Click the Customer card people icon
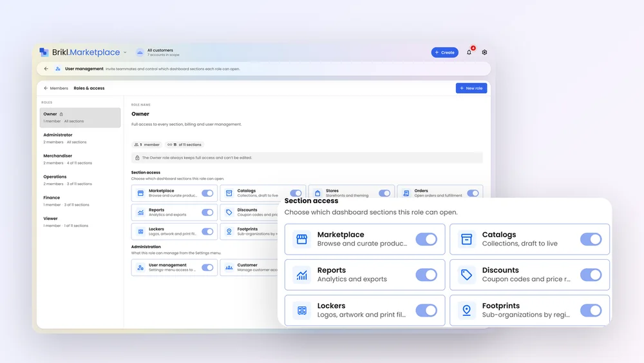This screenshot has width=644, height=363. click(229, 268)
